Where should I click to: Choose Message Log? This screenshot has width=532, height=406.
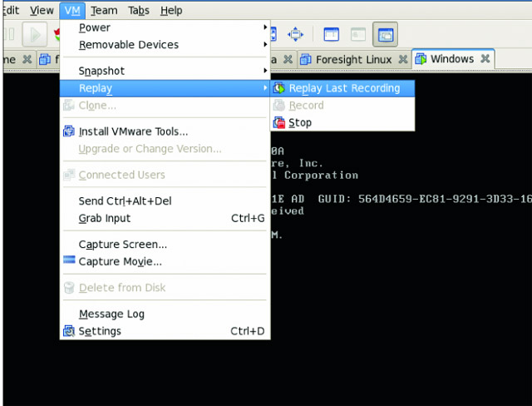click(x=165, y=314)
